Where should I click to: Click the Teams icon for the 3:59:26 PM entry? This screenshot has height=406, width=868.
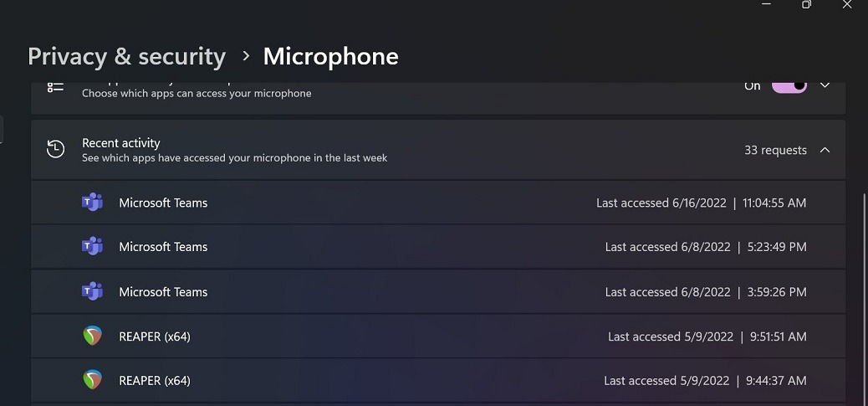click(92, 292)
